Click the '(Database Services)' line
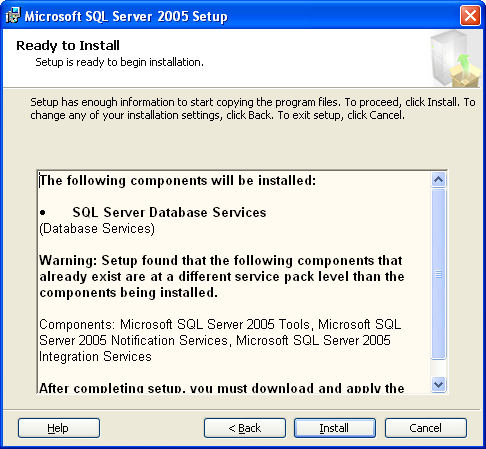The width and height of the screenshot is (486, 449). 97,229
